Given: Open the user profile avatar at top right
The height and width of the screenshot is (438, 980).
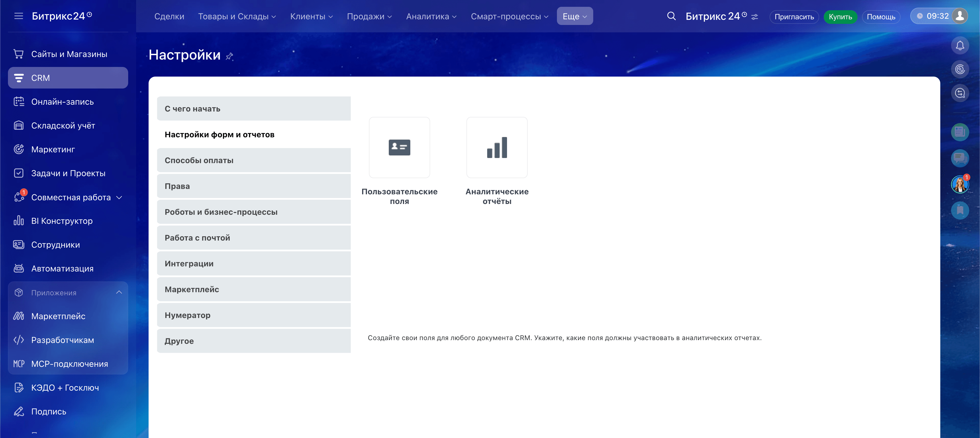Looking at the screenshot, I should tap(960, 16).
